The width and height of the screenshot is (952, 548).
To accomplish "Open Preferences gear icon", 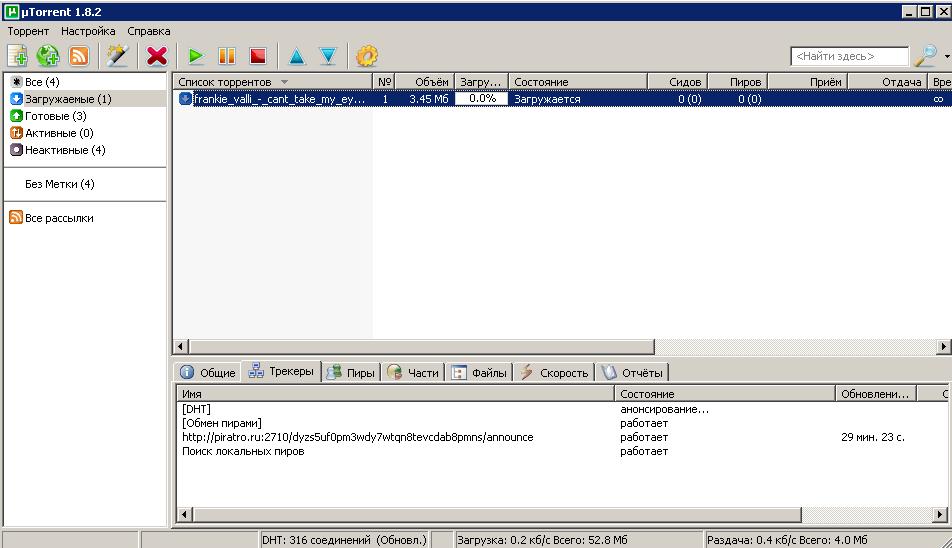I will tap(367, 56).
